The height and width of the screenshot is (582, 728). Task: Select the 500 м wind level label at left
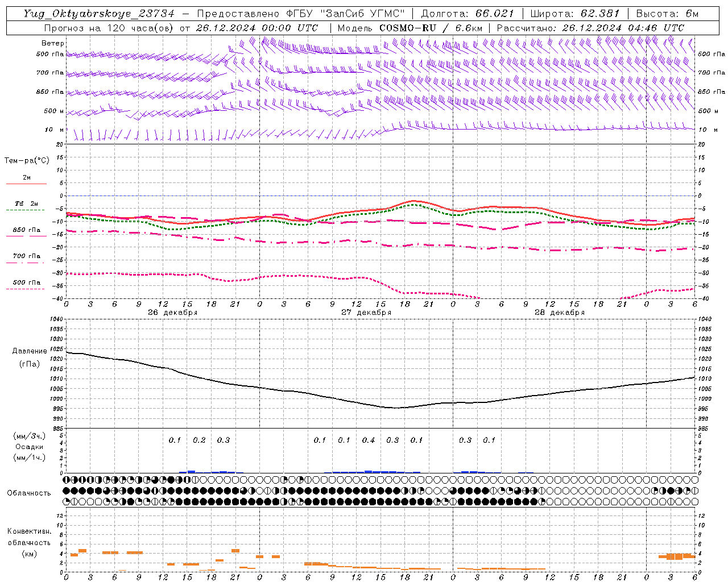[54, 111]
